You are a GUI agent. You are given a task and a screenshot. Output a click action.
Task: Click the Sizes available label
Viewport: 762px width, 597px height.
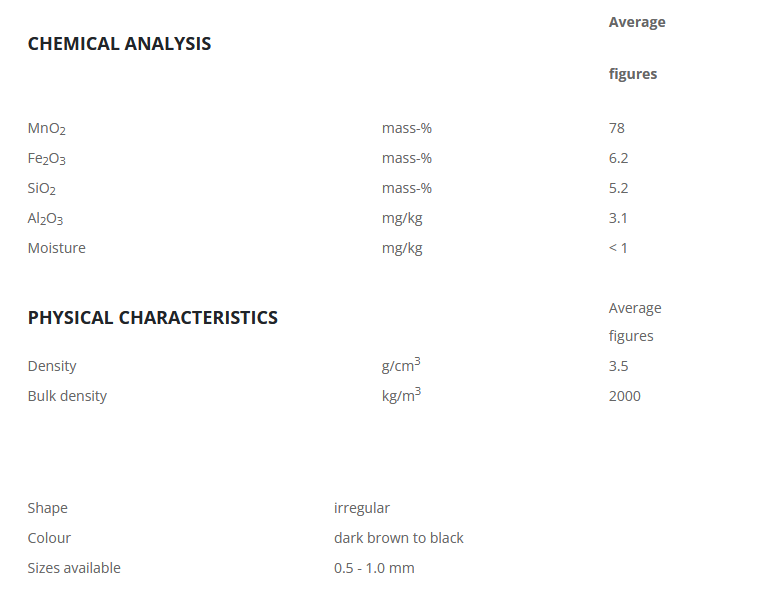point(74,568)
